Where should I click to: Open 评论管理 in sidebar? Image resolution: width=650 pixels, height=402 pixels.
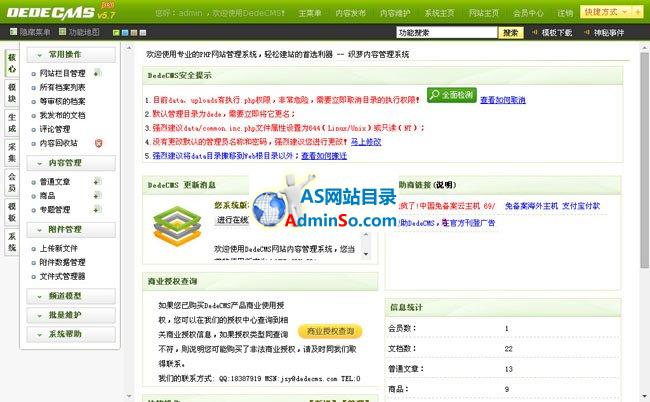pos(55,129)
